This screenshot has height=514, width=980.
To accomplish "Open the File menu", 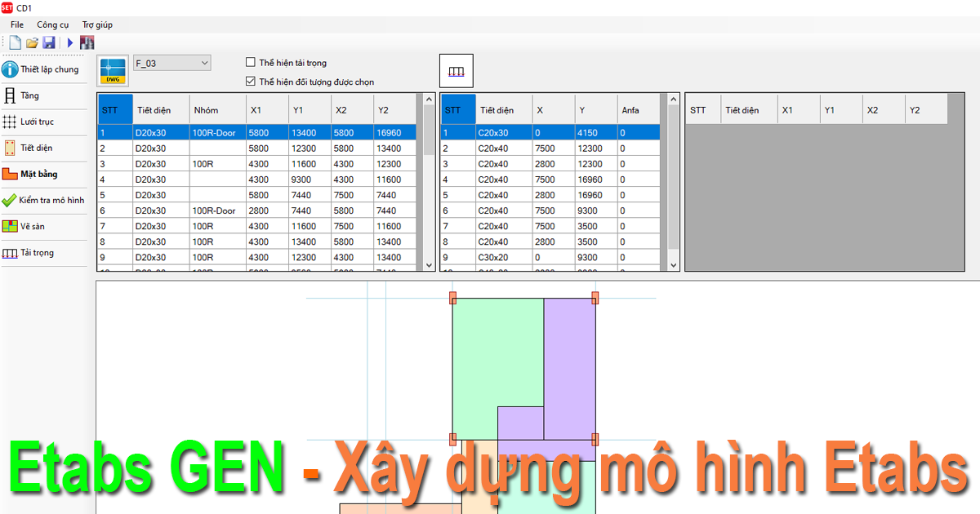I will click(x=17, y=24).
